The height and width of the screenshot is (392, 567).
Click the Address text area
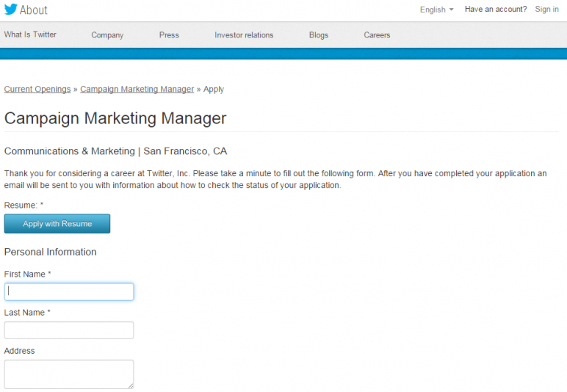point(69,374)
